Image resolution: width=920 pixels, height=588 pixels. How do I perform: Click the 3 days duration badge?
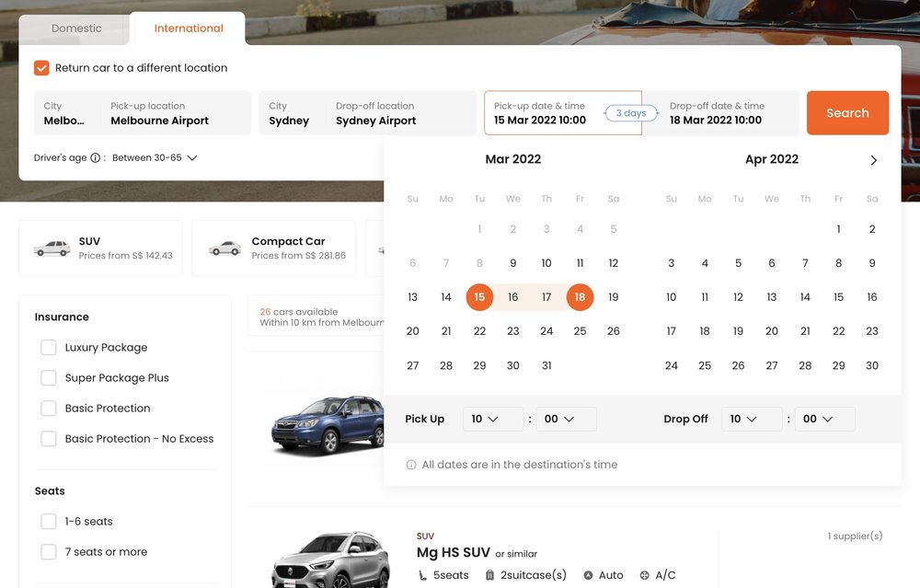[629, 112]
